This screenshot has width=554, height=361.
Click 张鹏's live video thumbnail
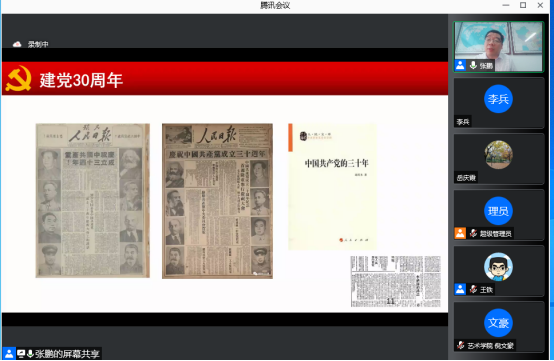tap(499, 47)
